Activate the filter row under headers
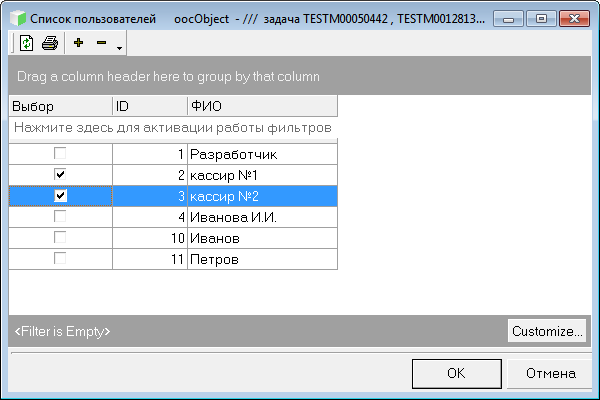This screenshot has width=600, height=400. tap(173, 128)
